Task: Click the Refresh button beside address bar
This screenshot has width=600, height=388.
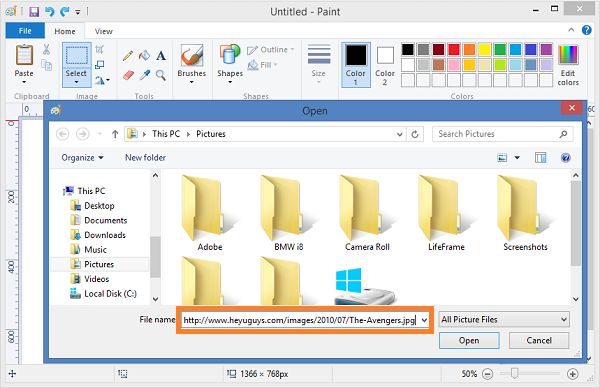Action: (415, 134)
